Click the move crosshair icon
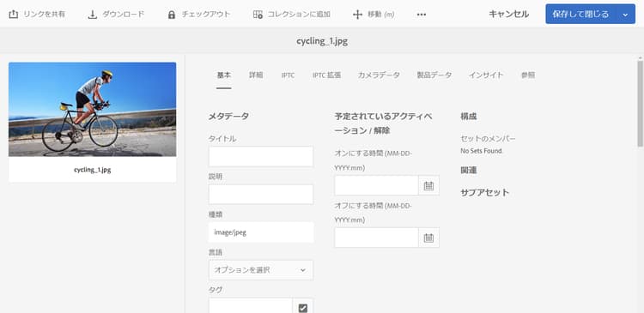This screenshot has height=313, width=644. tap(357, 15)
